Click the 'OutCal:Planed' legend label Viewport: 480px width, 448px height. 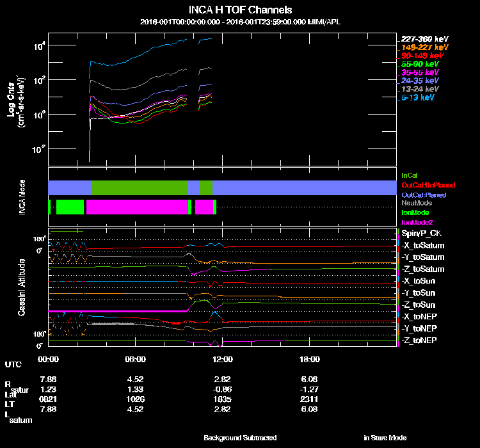[424, 195]
